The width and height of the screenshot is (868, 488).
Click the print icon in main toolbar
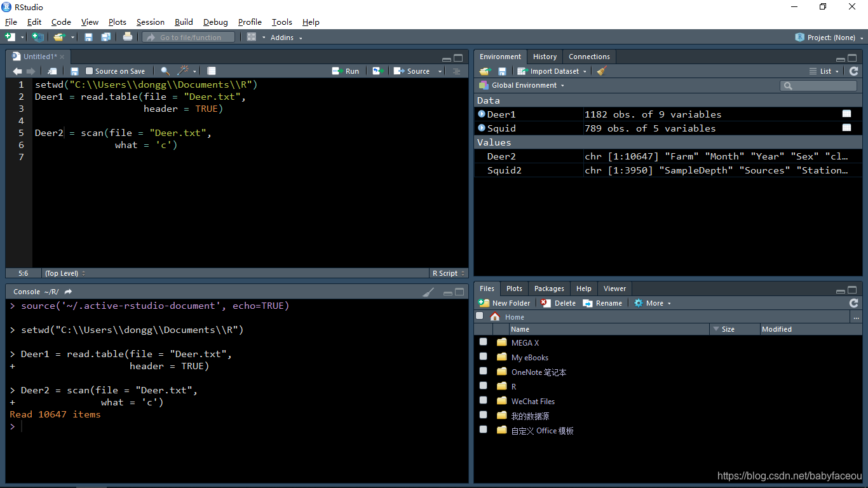click(x=128, y=37)
